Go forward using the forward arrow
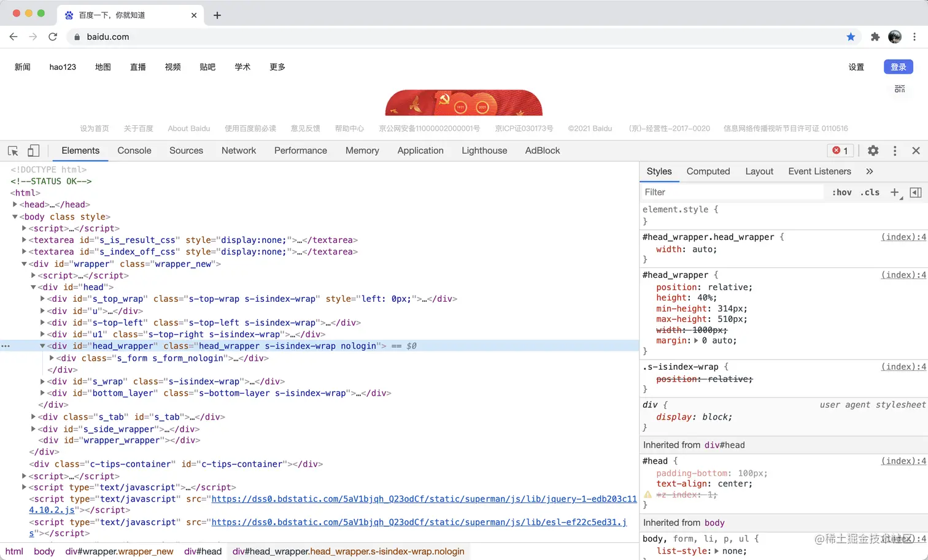Viewport: 928px width, 560px height. [x=33, y=37]
